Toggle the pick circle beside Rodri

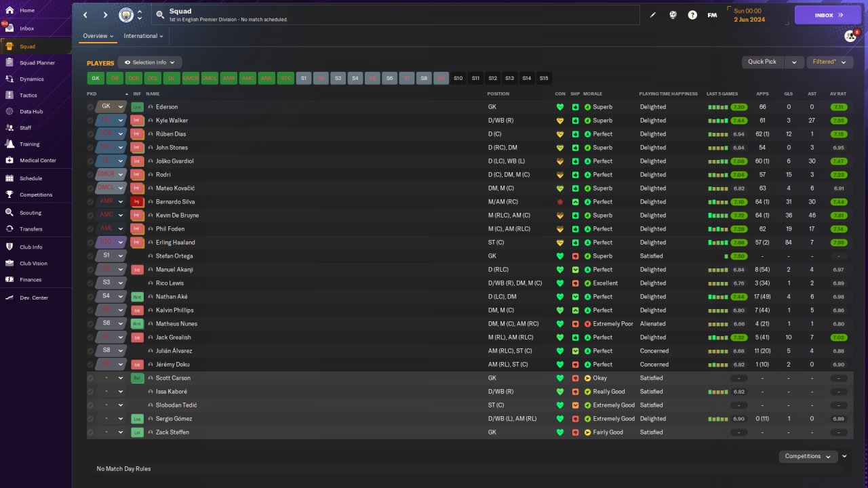pos(90,175)
